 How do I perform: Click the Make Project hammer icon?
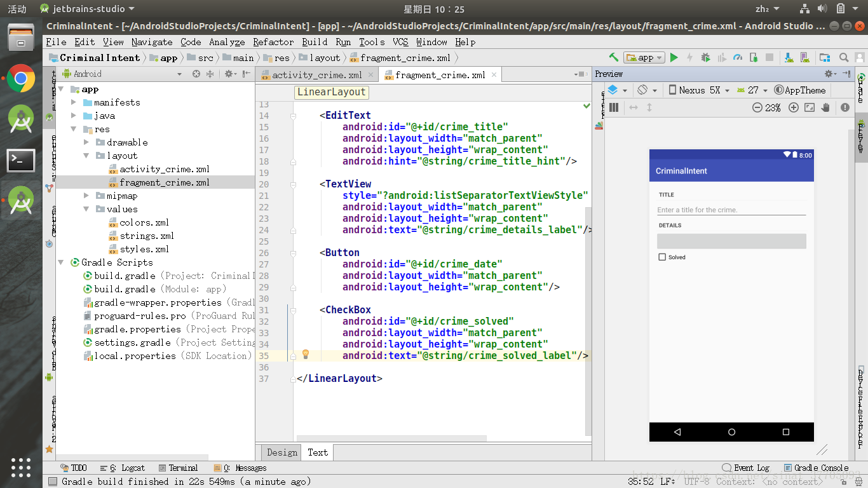coord(613,57)
